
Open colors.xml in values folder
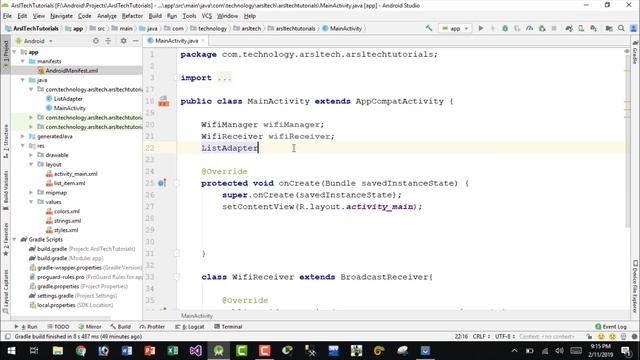click(67, 211)
